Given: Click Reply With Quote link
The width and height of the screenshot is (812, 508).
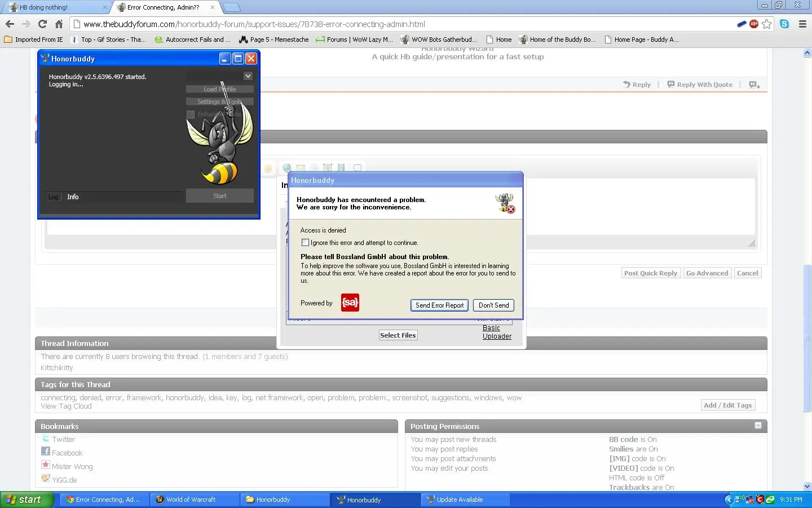Looking at the screenshot, I should point(700,85).
